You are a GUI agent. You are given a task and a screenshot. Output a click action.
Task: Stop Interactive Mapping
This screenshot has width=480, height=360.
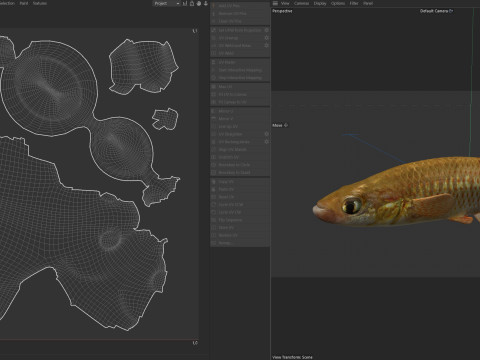[x=240, y=78]
